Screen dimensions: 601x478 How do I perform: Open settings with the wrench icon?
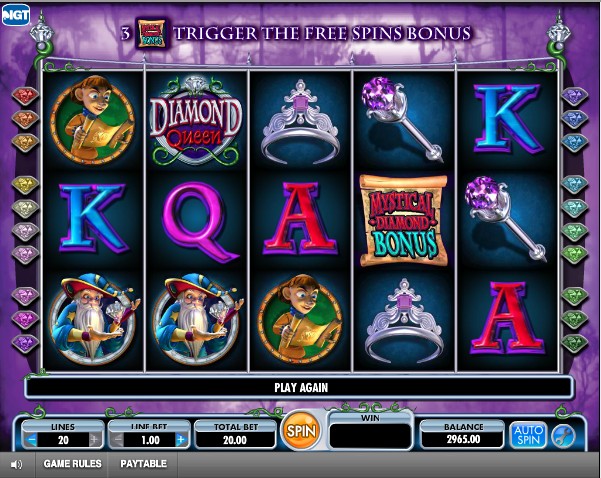point(563,436)
